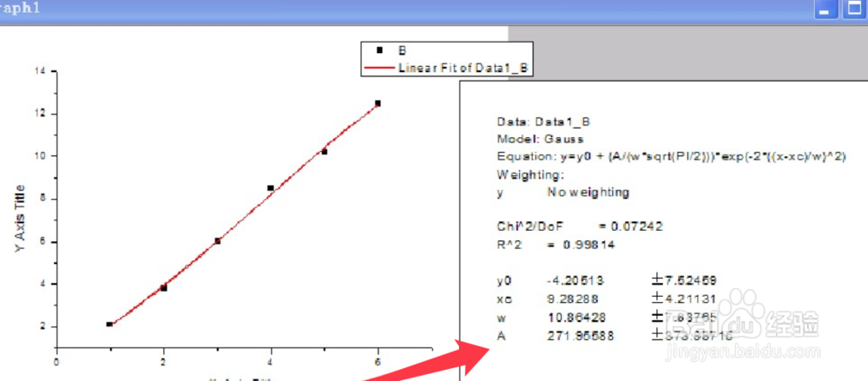Select the Equation line in results
The width and height of the screenshot is (868, 381).
[x=672, y=157]
